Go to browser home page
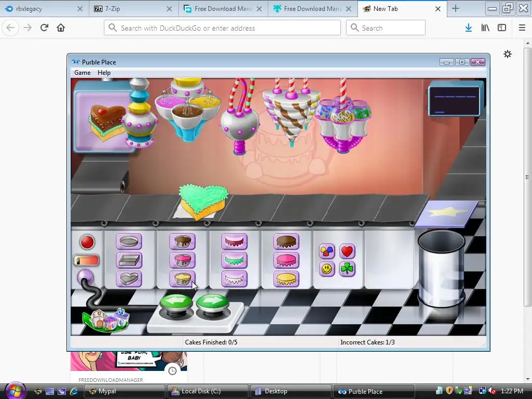 pyautogui.click(x=61, y=28)
